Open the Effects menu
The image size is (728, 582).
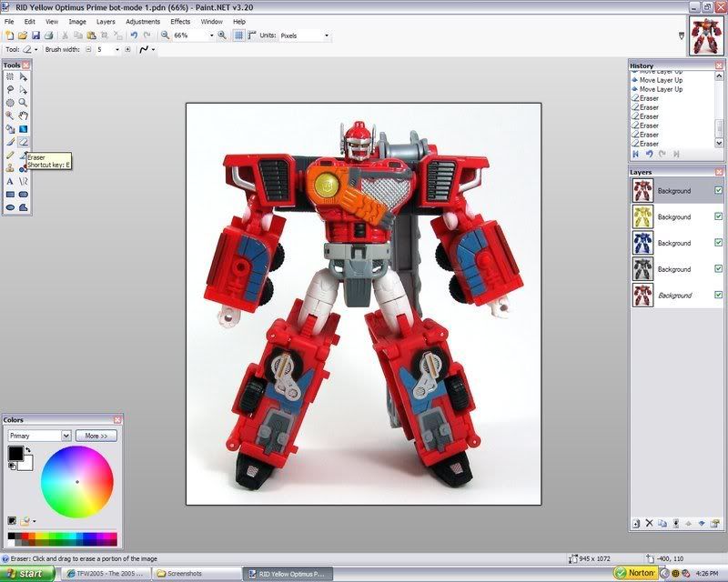coord(180,21)
